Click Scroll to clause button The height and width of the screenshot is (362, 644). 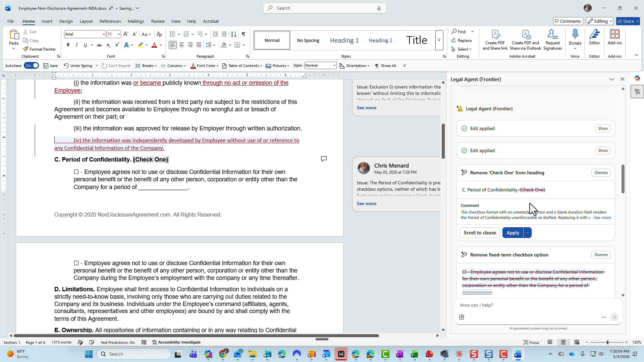coord(480,233)
